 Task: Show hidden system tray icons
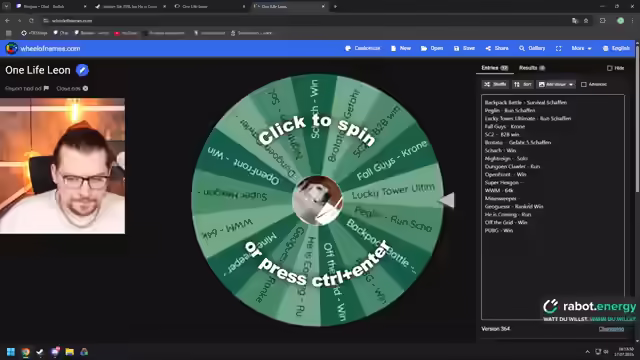point(587,352)
